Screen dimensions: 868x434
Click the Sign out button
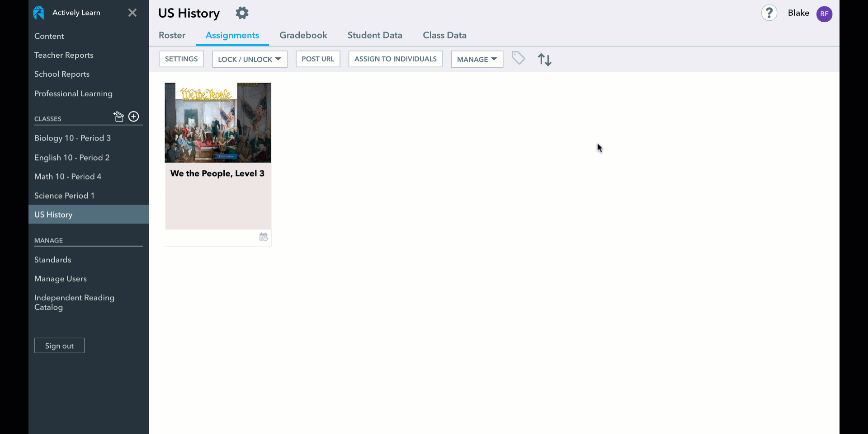coord(59,345)
